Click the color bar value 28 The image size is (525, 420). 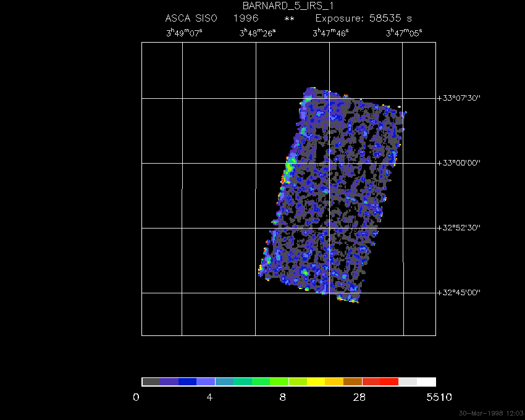[359, 398]
